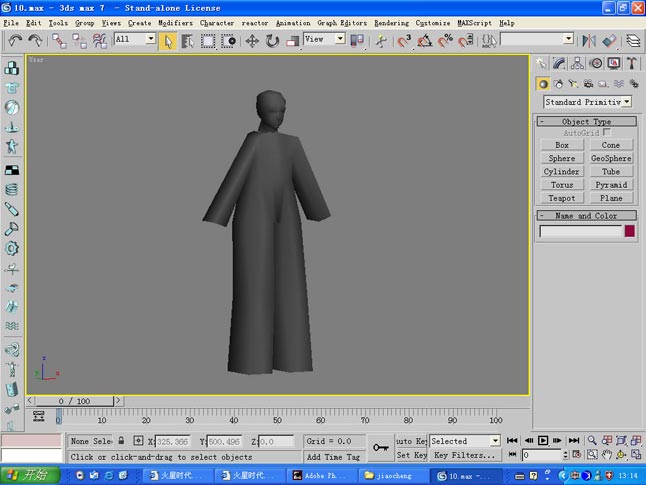Screen dimensions: 646x485
Task: Open the Selected key filter dropdown
Action: [x=495, y=441]
